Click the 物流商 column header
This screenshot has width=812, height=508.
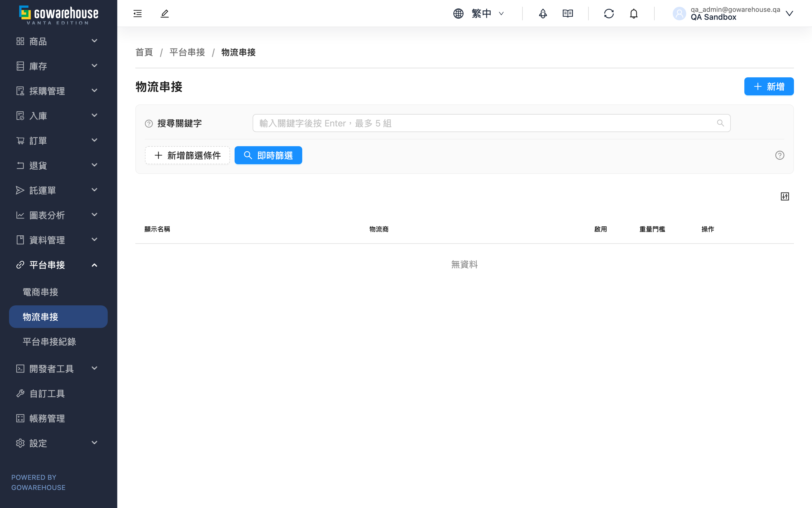[379, 229]
